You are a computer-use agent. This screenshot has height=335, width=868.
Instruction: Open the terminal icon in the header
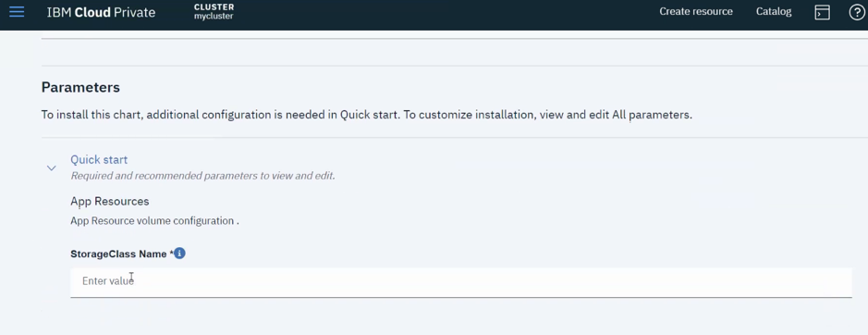tap(822, 12)
